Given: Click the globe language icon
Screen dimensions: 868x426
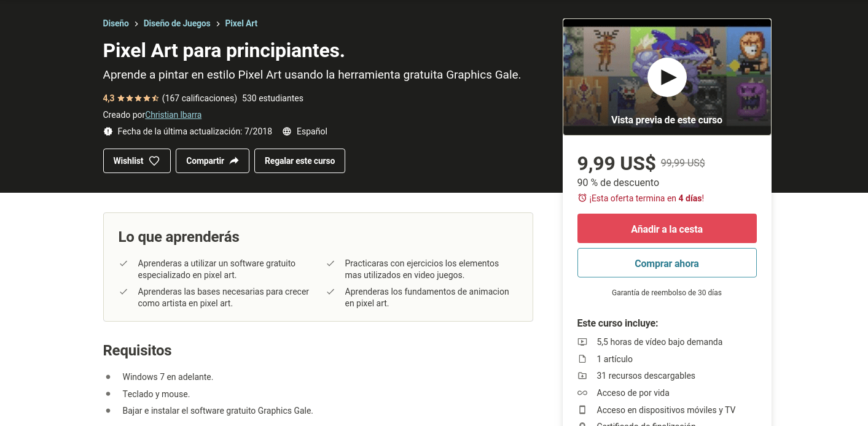Looking at the screenshot, I should [x=287, y=131].
